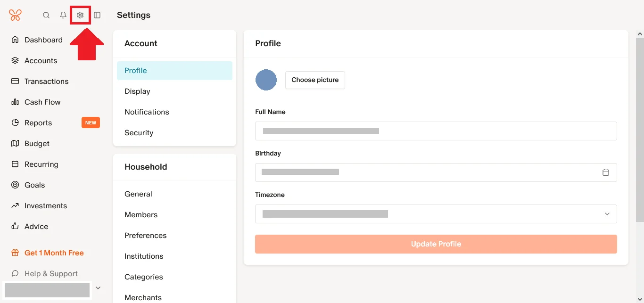Expand the Timezone dropdown

[607, 214]
